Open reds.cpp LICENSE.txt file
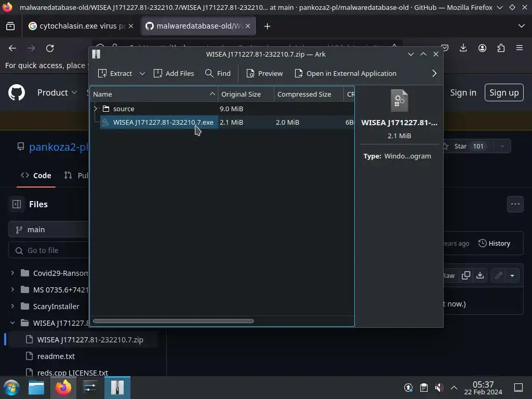The width and height of the screenshot is (532, 399). point(73,373)
